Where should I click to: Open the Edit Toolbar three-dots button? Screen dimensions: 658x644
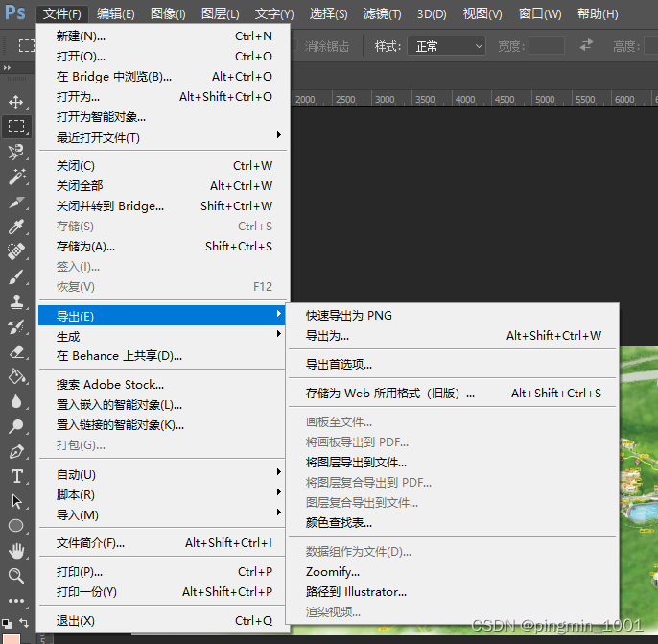(16, 601)
